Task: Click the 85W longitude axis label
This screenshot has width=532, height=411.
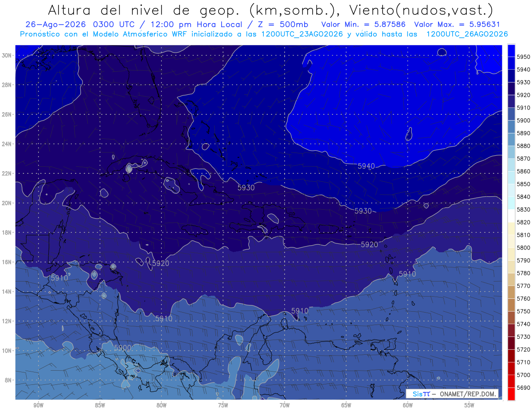Action: click(100, 405)
